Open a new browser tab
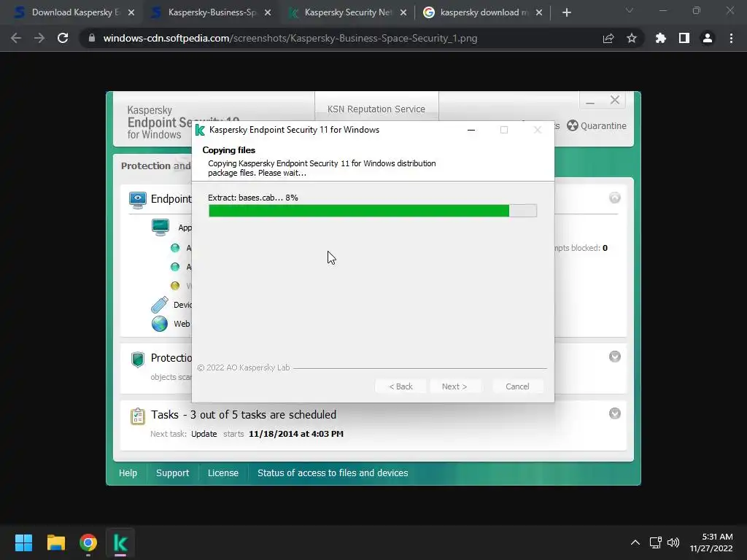 pos(566,13)
